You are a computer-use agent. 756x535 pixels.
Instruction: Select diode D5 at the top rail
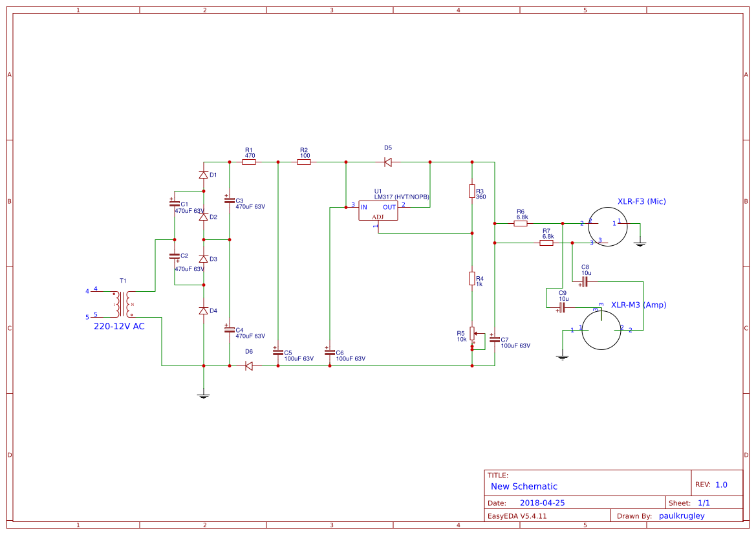tap(387, 160)
